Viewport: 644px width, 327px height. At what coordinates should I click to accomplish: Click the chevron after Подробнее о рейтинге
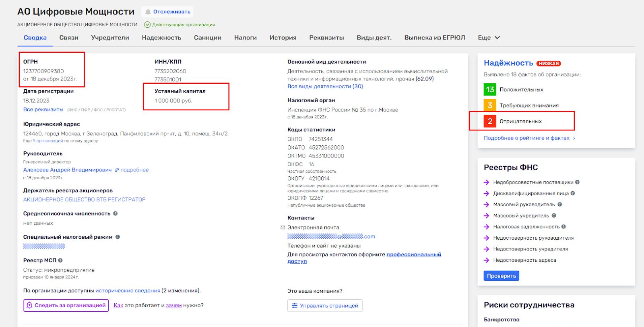574,138
